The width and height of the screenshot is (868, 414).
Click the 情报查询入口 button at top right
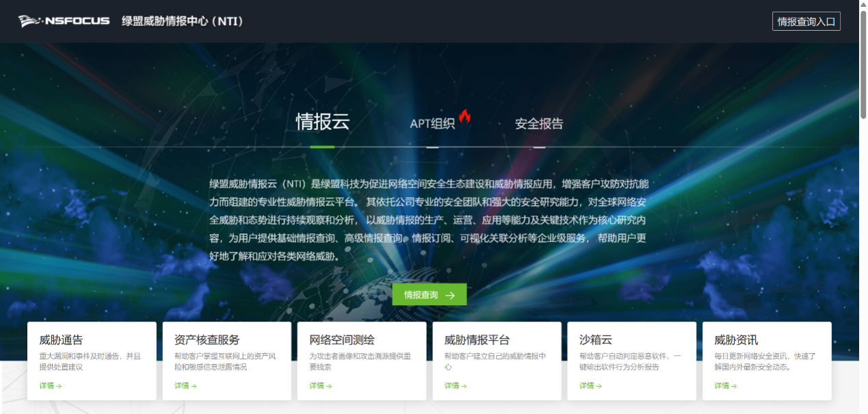[x=806, y=21]
